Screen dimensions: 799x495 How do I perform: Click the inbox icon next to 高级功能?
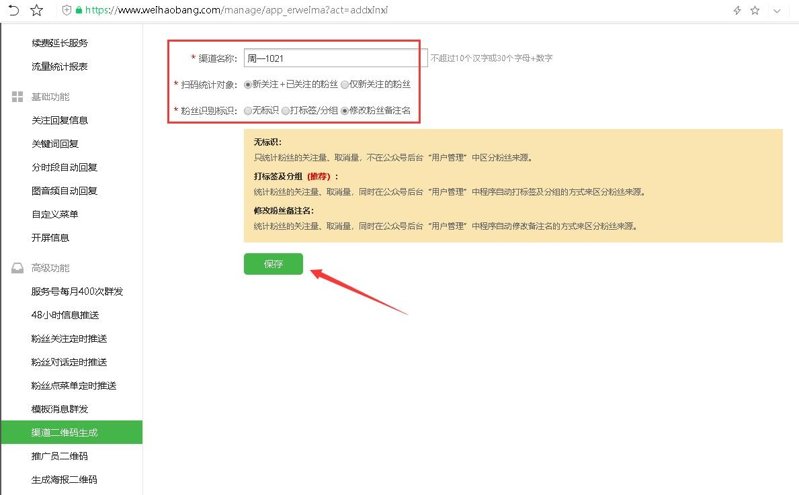17,268
